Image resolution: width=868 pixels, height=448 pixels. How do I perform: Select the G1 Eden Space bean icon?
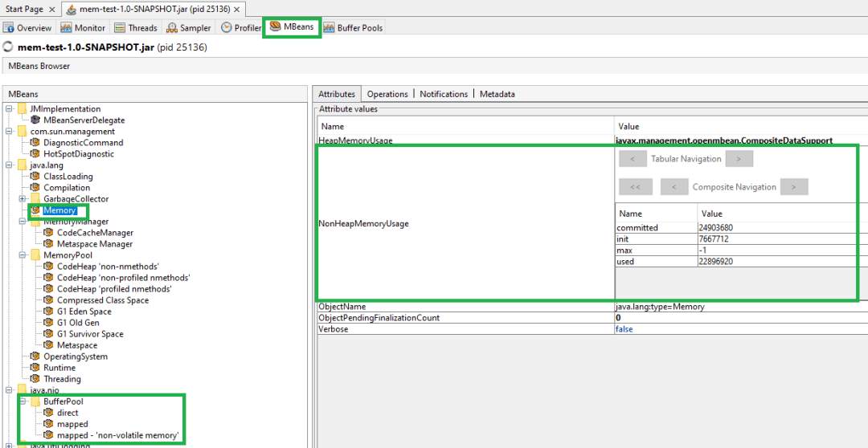point(49,312)
